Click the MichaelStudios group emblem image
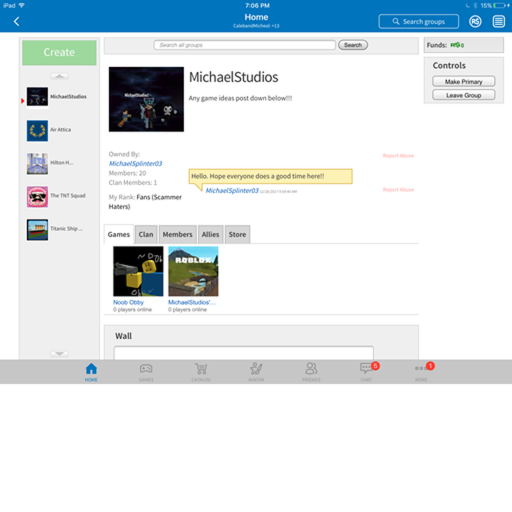Screen dimensions: 512x512 [x=146, y=99]
